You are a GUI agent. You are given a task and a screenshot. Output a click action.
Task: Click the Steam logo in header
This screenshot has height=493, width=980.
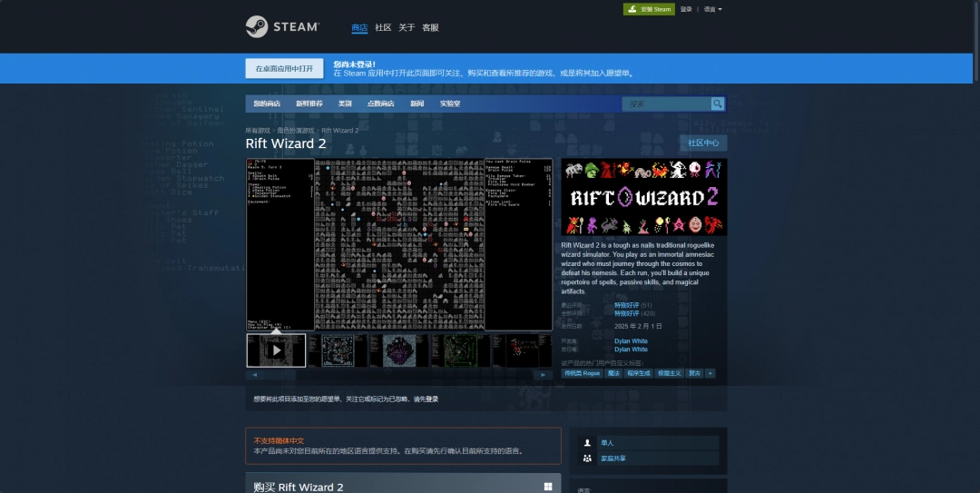point(282,27)
